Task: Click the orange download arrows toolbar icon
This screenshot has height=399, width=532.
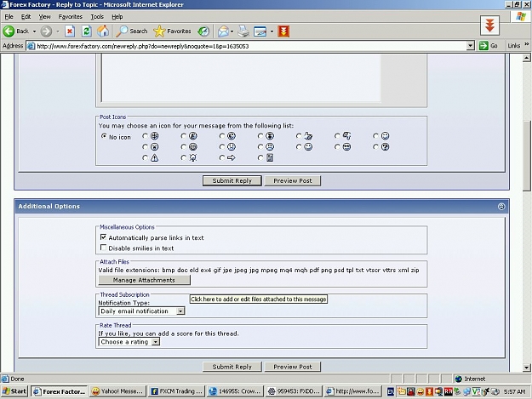Action: (283, 31)
